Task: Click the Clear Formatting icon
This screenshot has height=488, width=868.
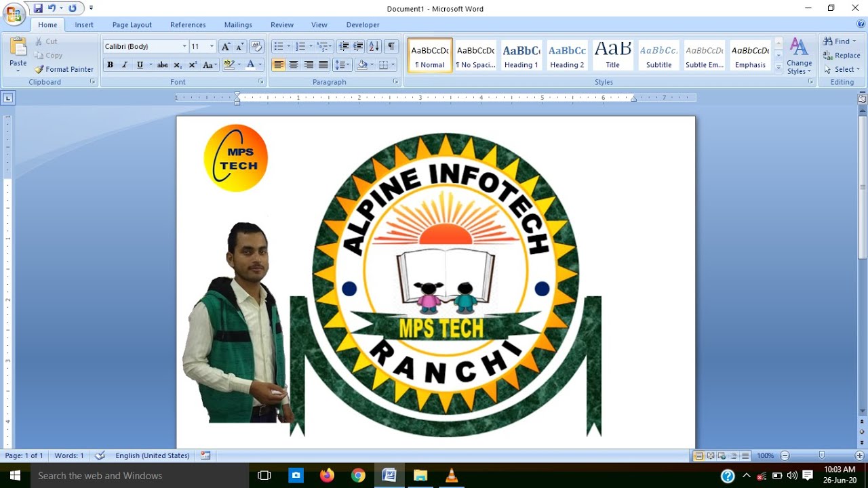Action: click(x=256, y=46)
